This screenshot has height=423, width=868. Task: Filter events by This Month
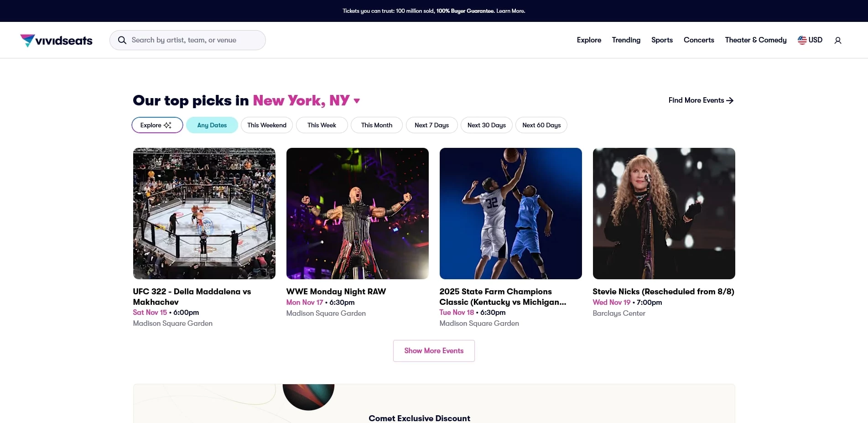pyautogui.click(x=376, y=125)
